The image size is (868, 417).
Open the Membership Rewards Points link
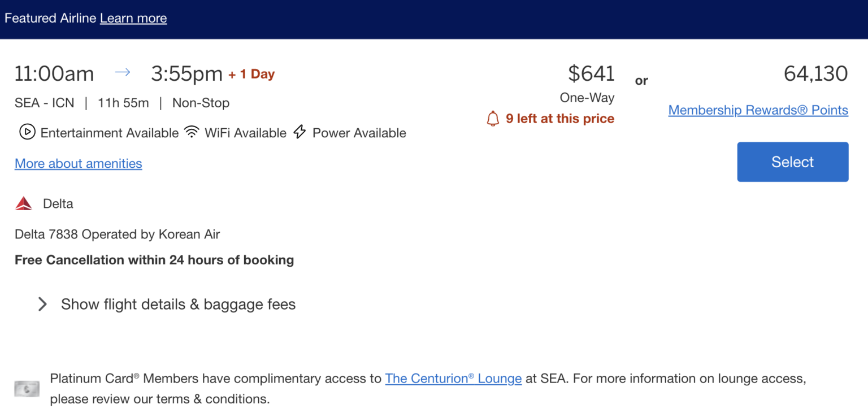tap(758, 110)
